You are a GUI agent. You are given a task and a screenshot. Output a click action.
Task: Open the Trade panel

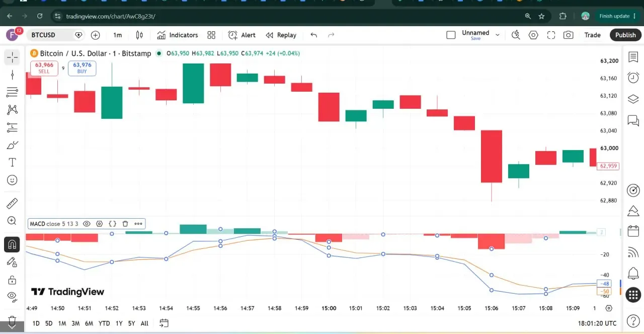[x=592, y=35]
